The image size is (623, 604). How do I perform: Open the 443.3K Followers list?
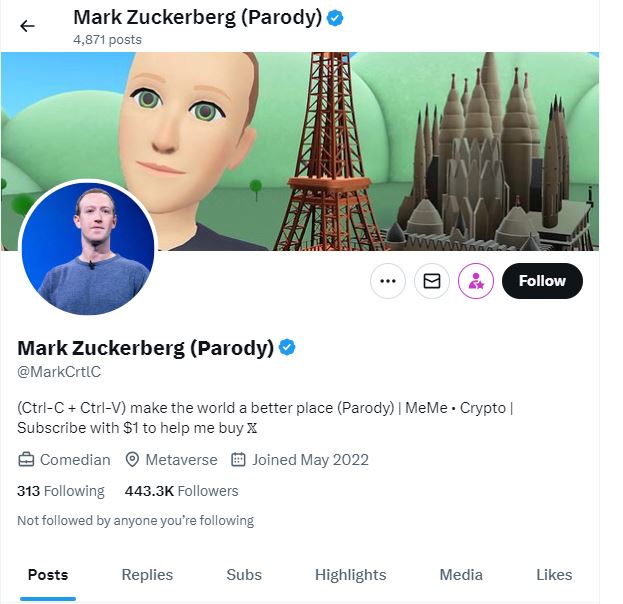point(181,491)
